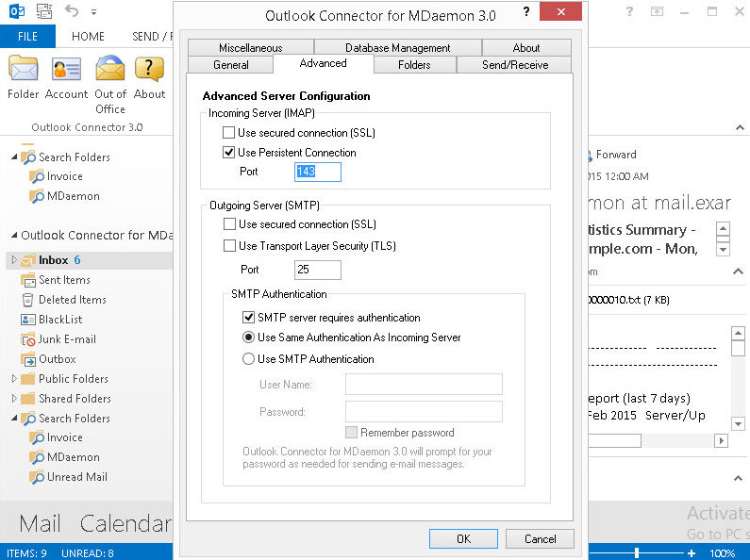
Task: Toggle Use Persistent Connection checkbox
Action: click(x=228, y=153)
